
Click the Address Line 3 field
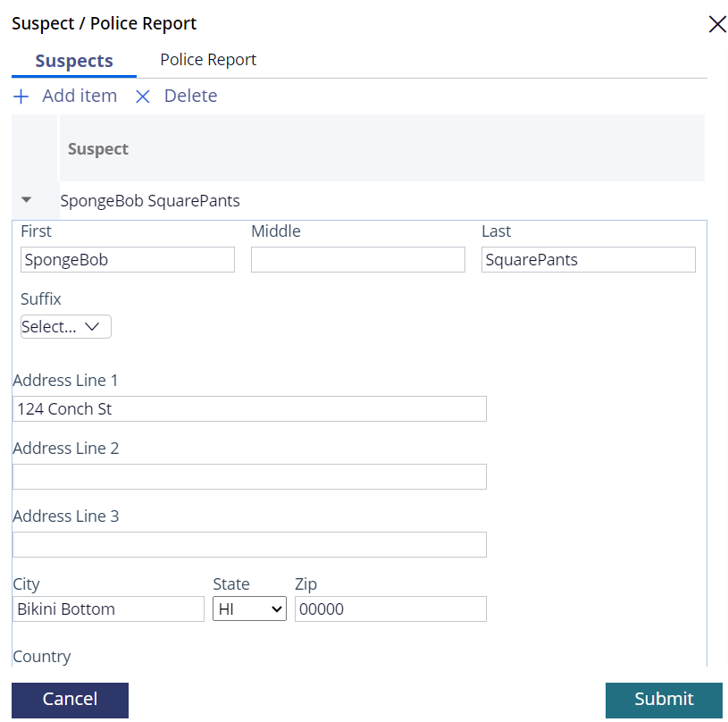[x=249, y=545]
